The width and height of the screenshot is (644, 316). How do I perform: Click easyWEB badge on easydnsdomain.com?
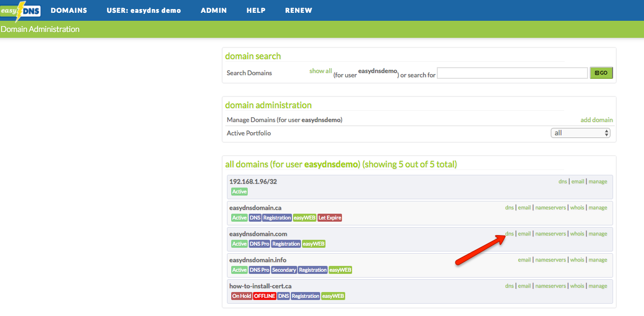pyautogui.click(x=314, y=244)
